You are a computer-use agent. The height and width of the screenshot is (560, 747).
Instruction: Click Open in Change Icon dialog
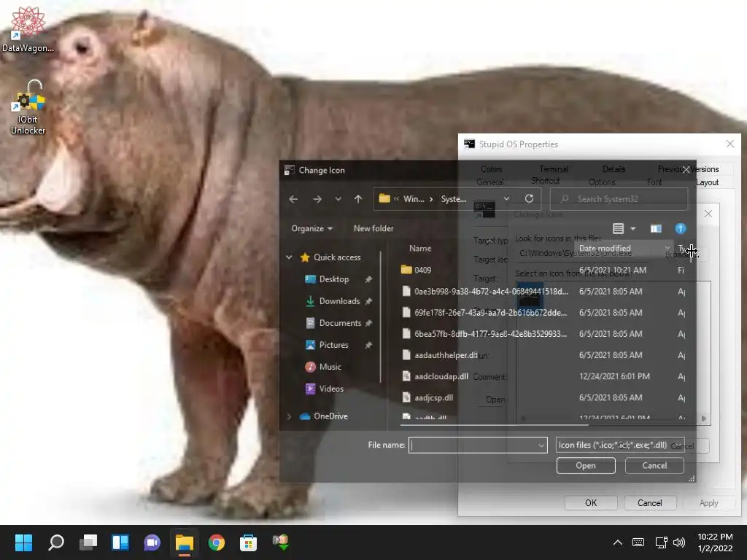coord(586,466)
